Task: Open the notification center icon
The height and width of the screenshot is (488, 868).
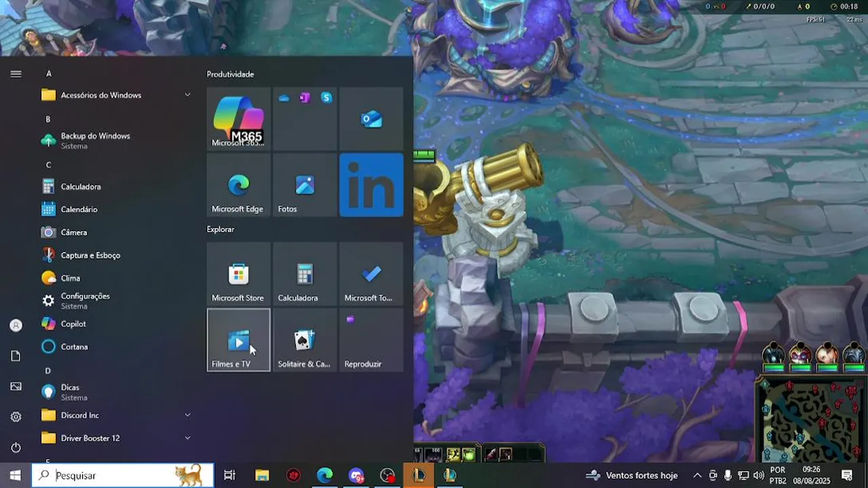Action: 847,475
